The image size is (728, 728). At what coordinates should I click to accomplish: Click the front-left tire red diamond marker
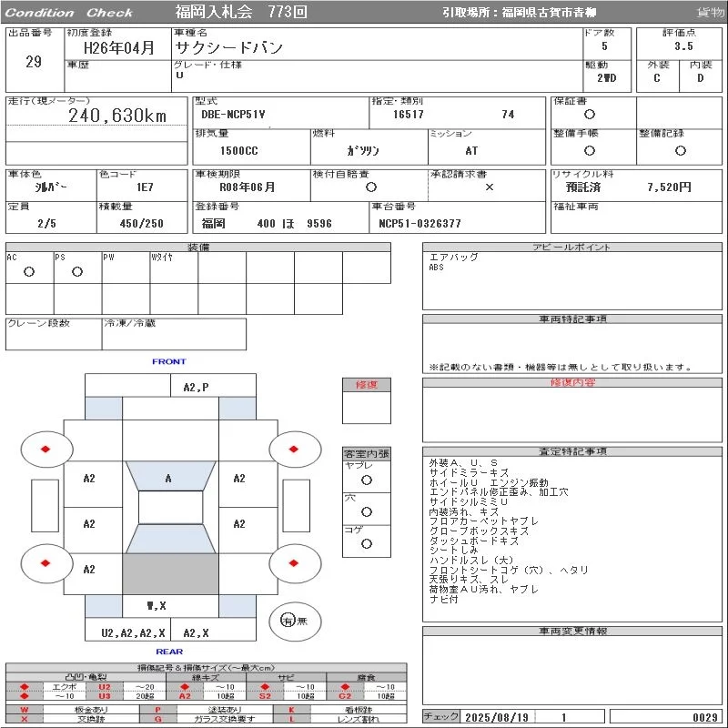[x=45, y=449]
